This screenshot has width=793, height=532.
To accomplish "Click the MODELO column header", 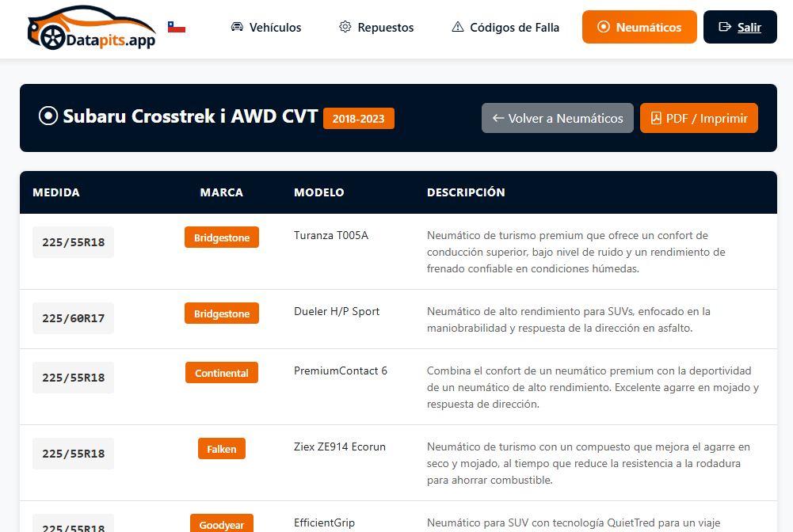I will coord(319,192).
